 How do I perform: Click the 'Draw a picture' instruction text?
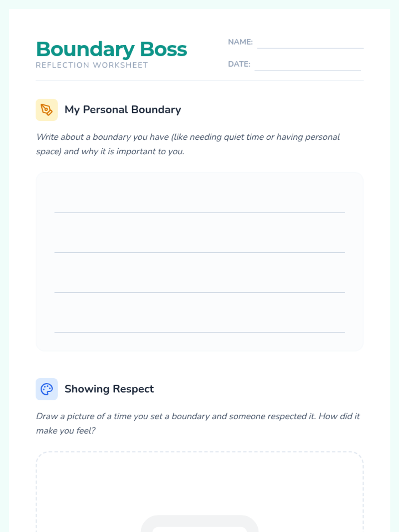coord(198,423)
